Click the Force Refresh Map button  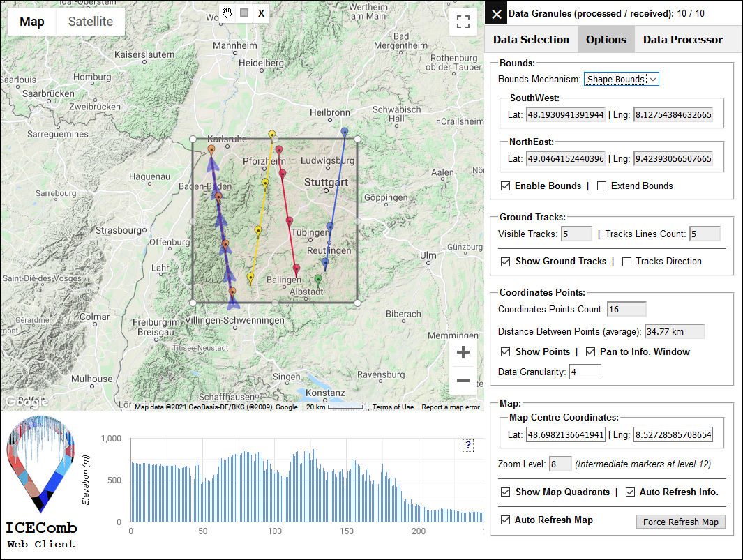680,522
